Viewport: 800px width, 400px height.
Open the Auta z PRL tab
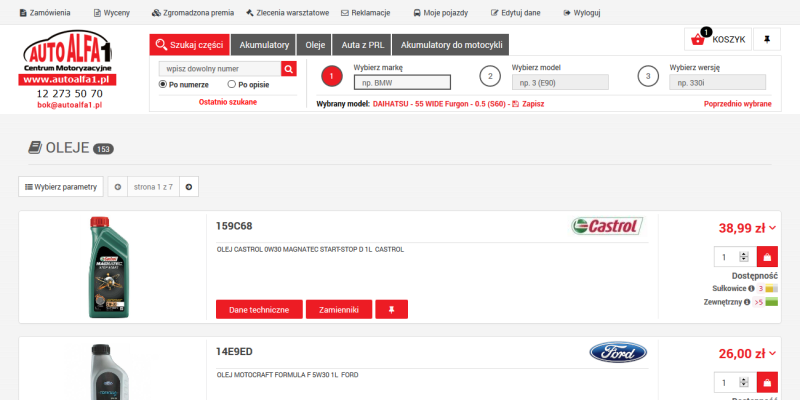[x=362, y=45]
